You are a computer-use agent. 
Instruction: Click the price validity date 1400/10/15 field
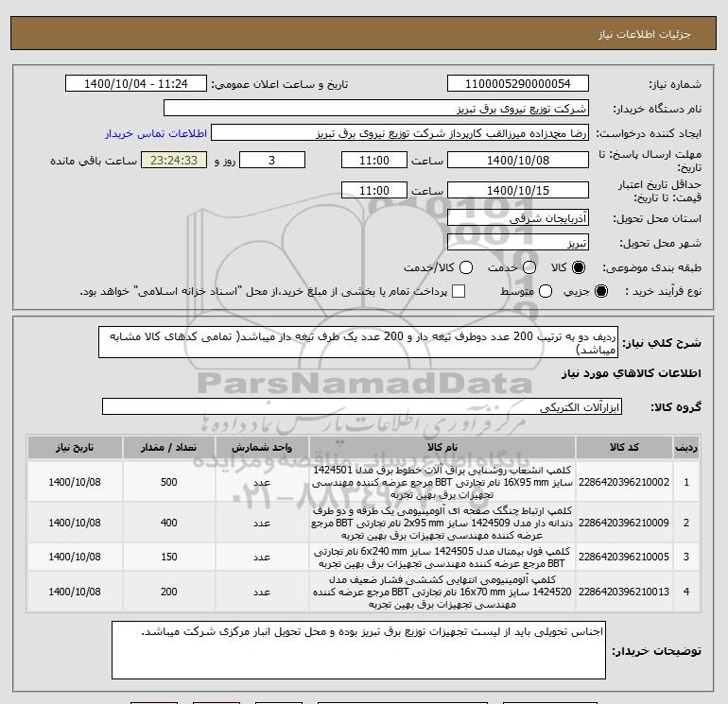pos(518,190)
